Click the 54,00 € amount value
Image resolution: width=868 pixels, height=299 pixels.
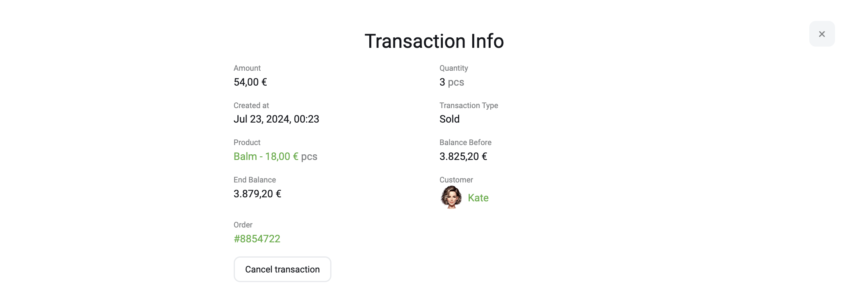click(x=250, y=82)
